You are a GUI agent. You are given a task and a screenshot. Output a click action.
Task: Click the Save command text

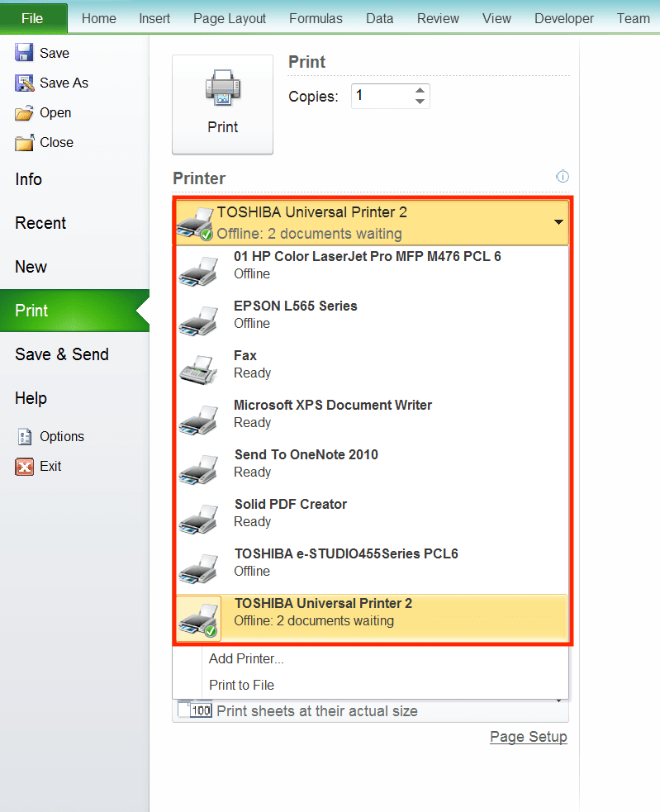pyautogui.click(x=55, y=53)
